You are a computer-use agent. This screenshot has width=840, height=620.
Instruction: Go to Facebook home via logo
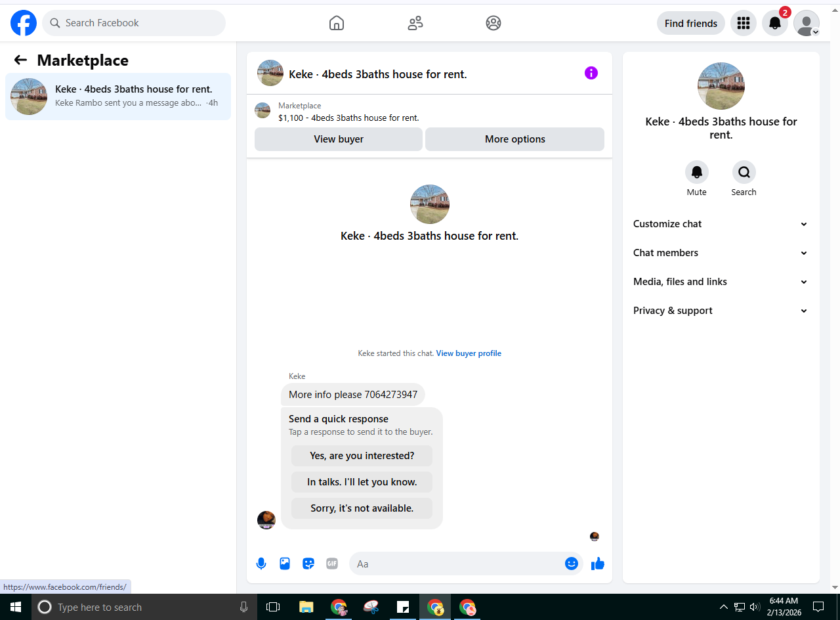click(24, 23)
